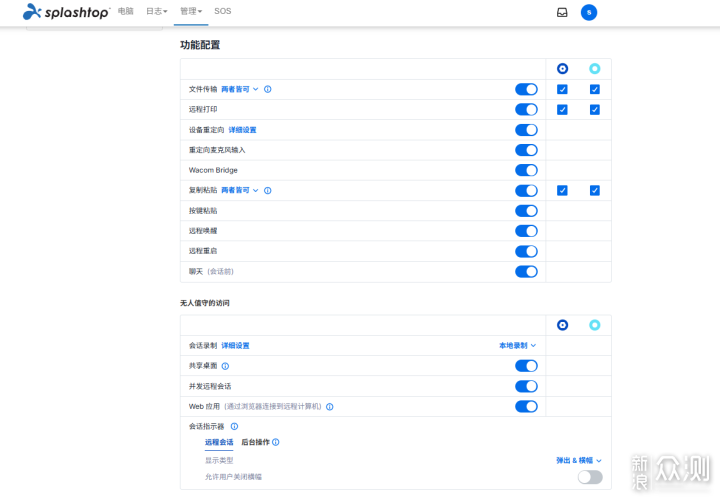Toggle the 按键粘贴 switch
Screen dimensions: 720x500
point(526,211)
